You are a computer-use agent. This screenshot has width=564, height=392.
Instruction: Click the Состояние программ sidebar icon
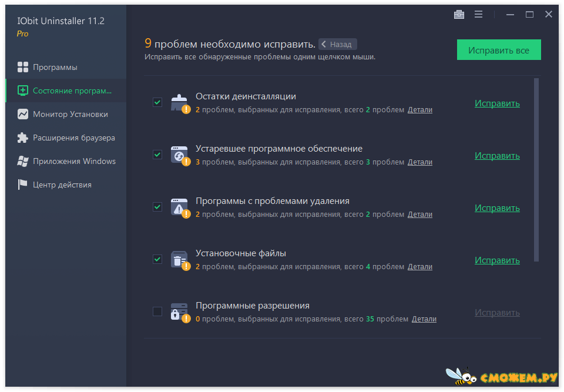pyautogui.click(x=23, y=91)
